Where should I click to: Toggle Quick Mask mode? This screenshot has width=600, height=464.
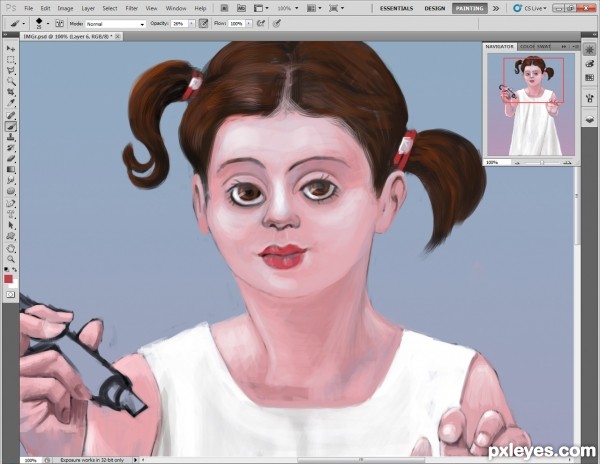pyautogui.click(x=11, y=295)
